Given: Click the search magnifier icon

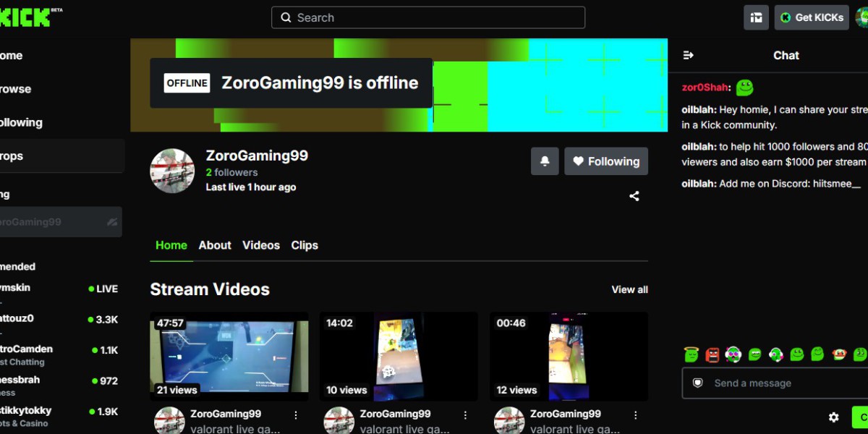Looking at the screenshot, I should pos(286,17).
